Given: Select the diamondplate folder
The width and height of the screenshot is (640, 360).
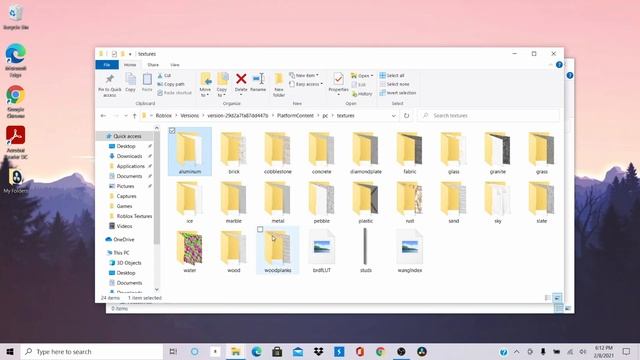Looking at the screenshot, I should [366, 152].
